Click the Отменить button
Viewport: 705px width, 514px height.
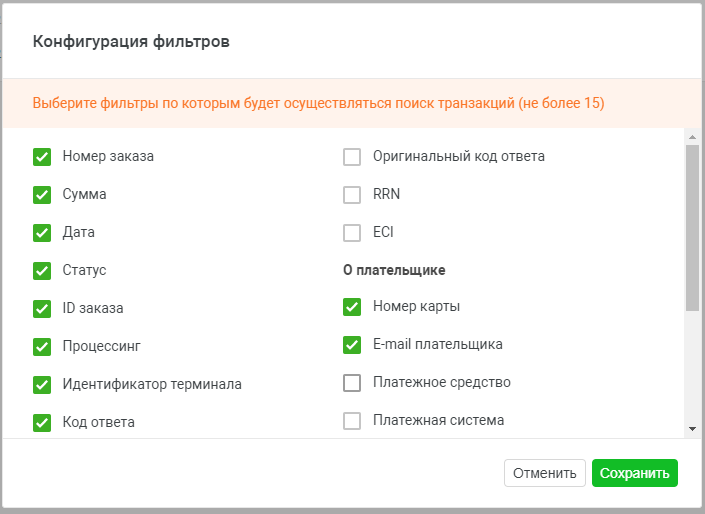pyautogui.click(x=544, y=473)
